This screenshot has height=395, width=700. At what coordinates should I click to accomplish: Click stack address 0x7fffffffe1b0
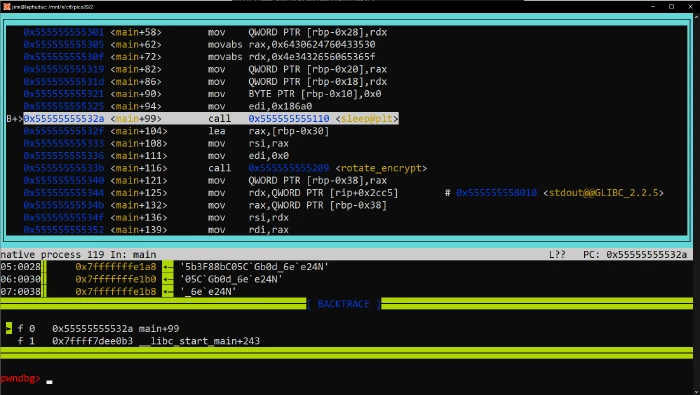[116, 279]
